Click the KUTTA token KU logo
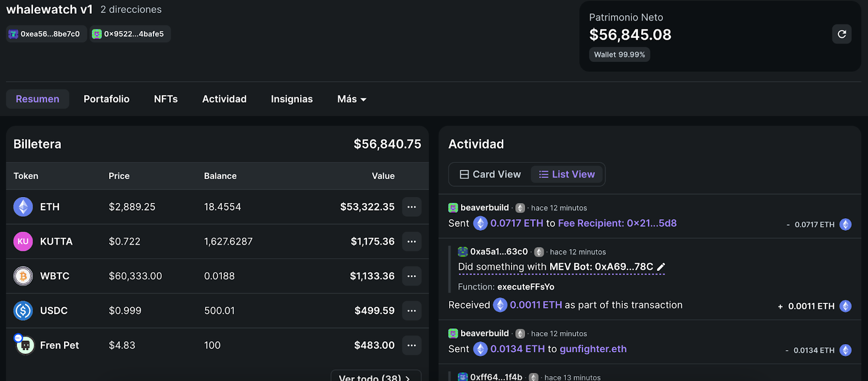The height and width of the screenshot is (381, 868). click(23, 242)
